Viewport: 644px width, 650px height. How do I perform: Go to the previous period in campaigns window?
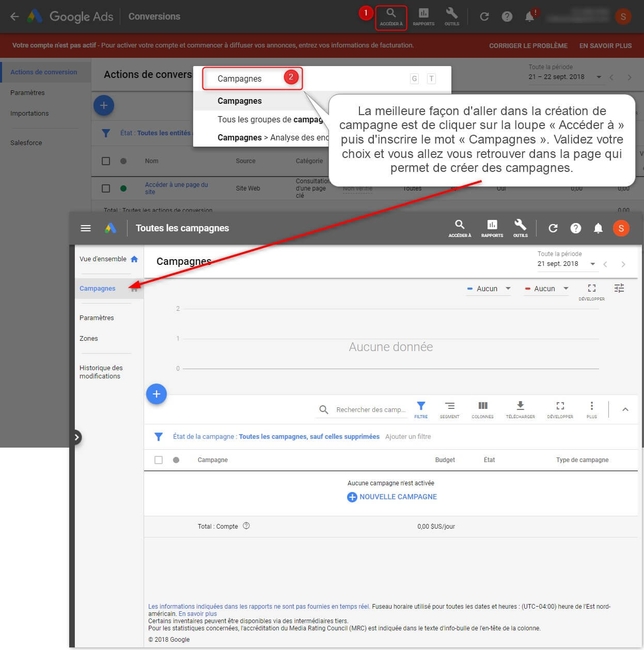point(605,264)
